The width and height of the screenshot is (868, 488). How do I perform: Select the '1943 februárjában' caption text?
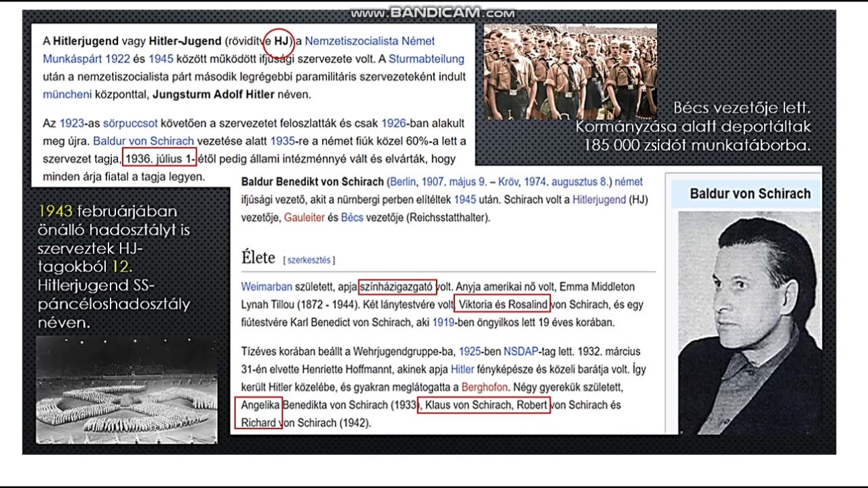107,211
